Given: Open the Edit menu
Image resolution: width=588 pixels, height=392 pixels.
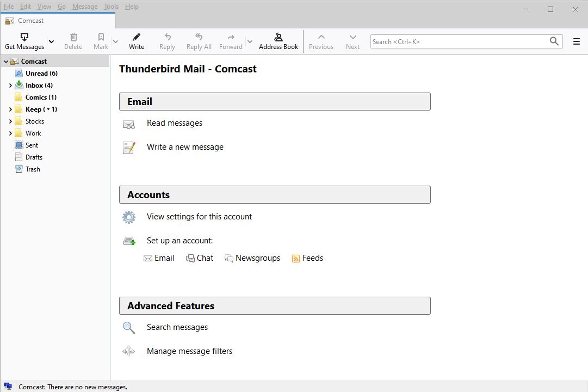Looking at the screenshot, I should [x=26, y=7].
